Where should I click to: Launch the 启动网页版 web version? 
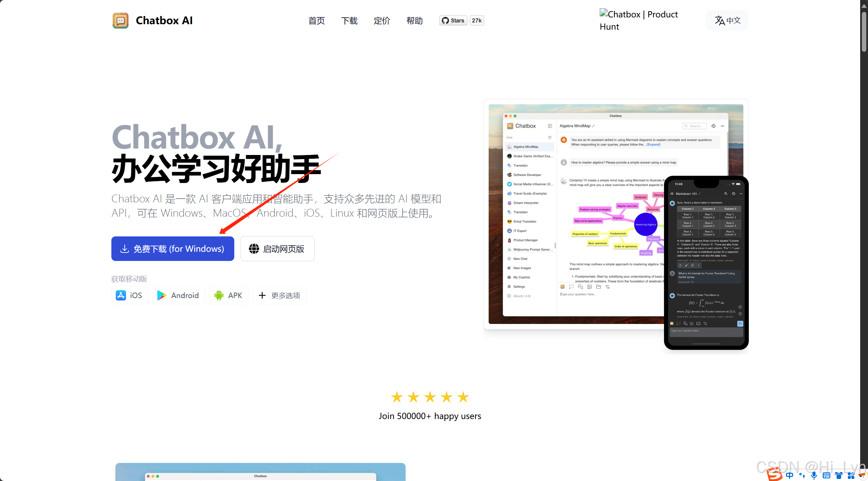[277, 249]
